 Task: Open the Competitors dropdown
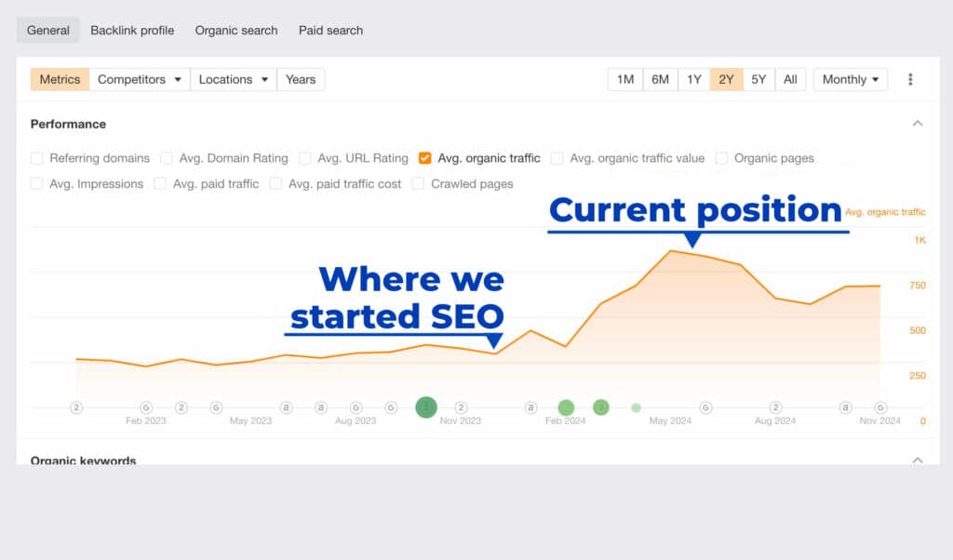click(140, 79)
